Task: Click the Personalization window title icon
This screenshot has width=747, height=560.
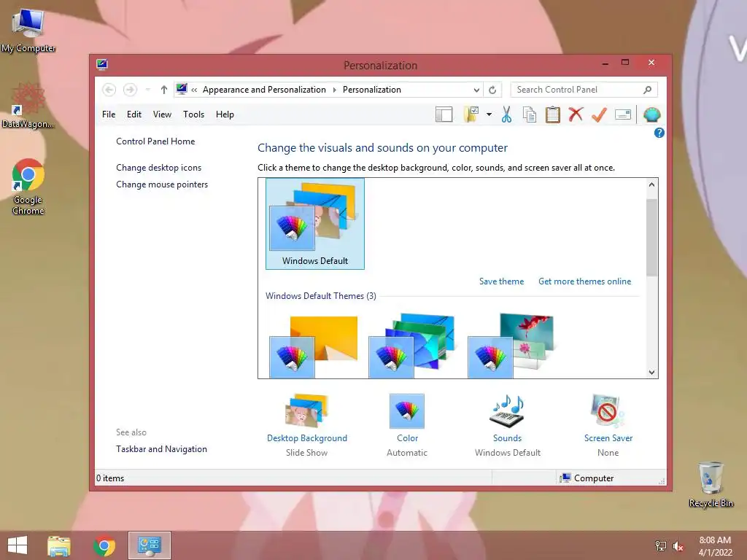Action: [x=102, y=64]
